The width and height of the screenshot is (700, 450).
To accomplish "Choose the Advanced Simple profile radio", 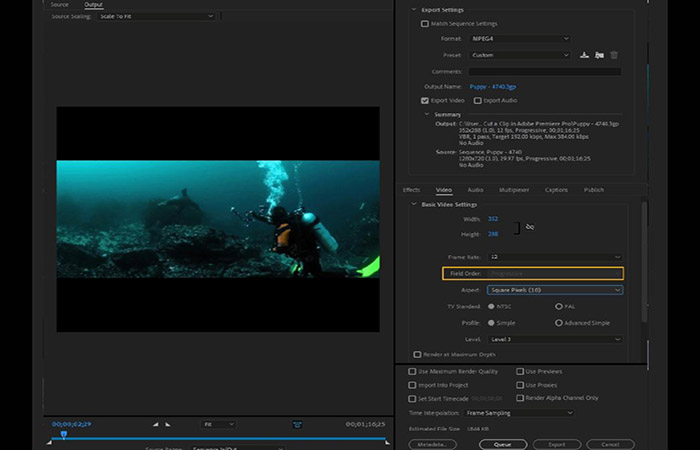I will click(558, 323).
